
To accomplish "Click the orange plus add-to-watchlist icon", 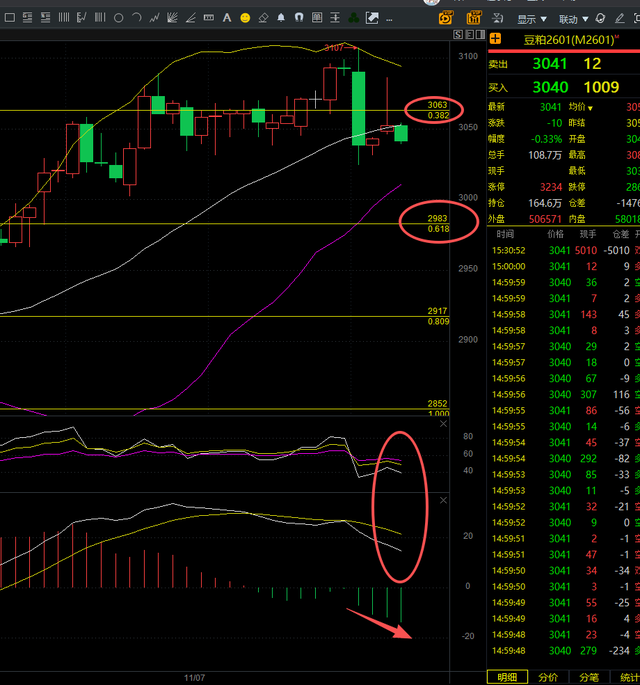I will (495, 39).
